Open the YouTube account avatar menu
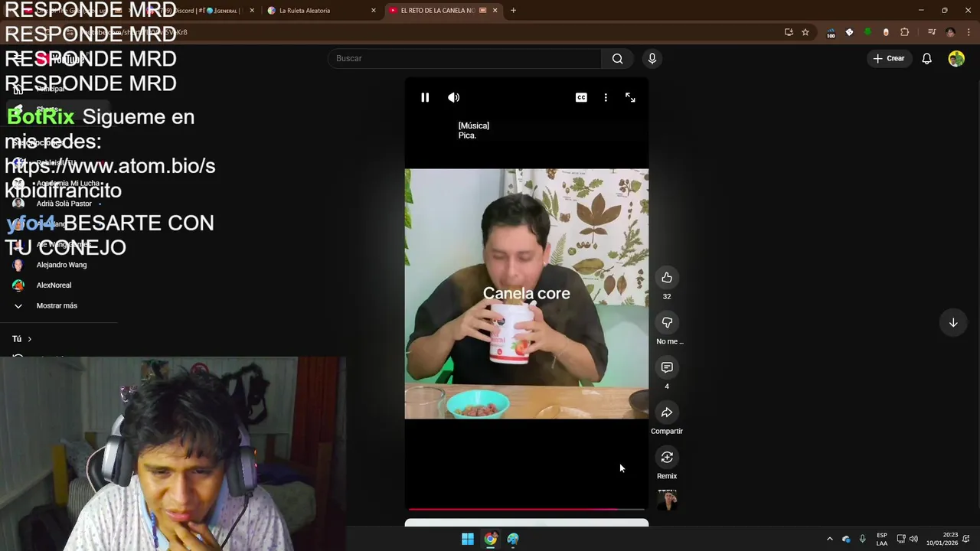 956,58
